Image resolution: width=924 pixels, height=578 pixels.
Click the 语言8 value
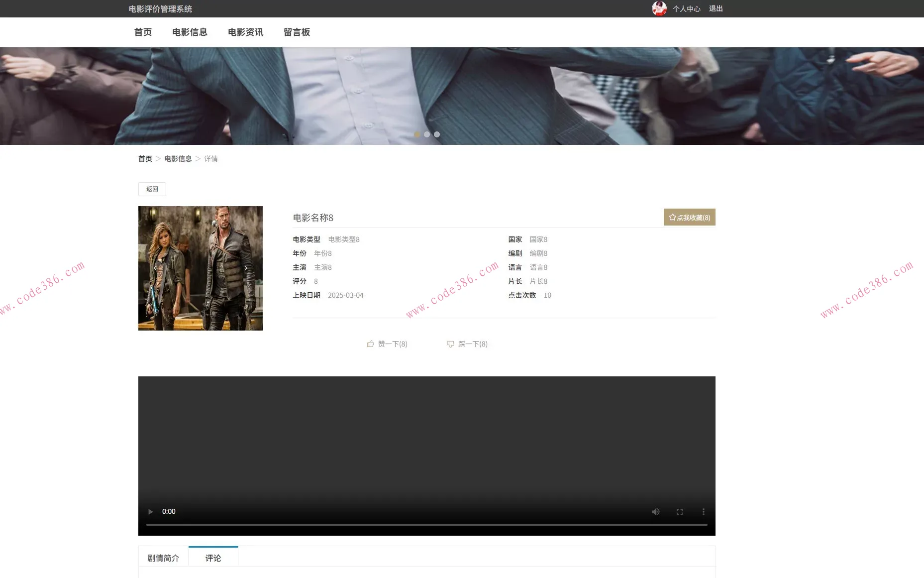(538, 267)
